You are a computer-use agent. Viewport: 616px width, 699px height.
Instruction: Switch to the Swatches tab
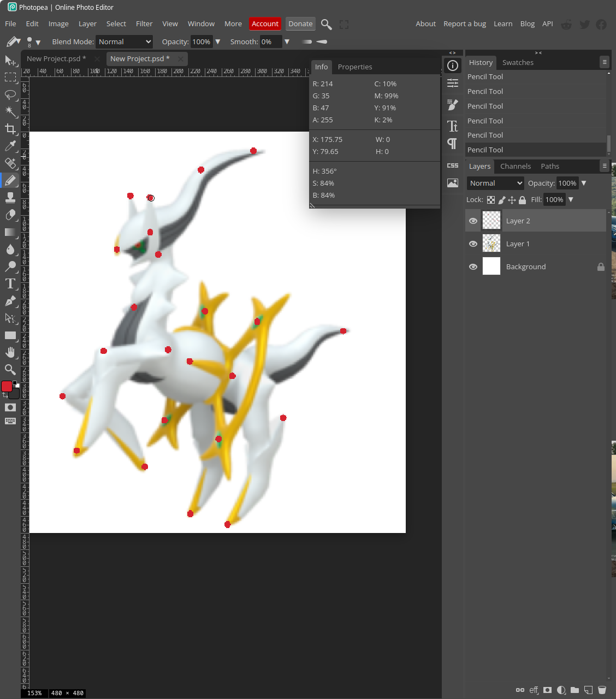(518, 62)
